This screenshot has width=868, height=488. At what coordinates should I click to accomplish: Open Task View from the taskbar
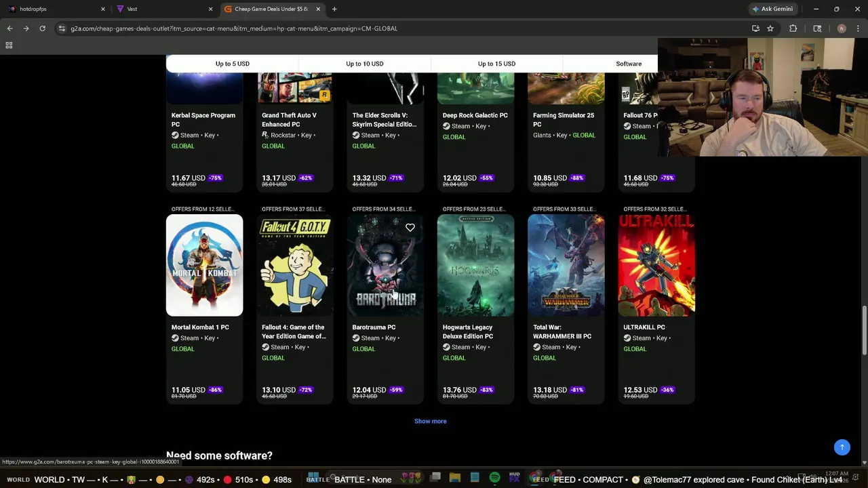[x=435, y=478]
